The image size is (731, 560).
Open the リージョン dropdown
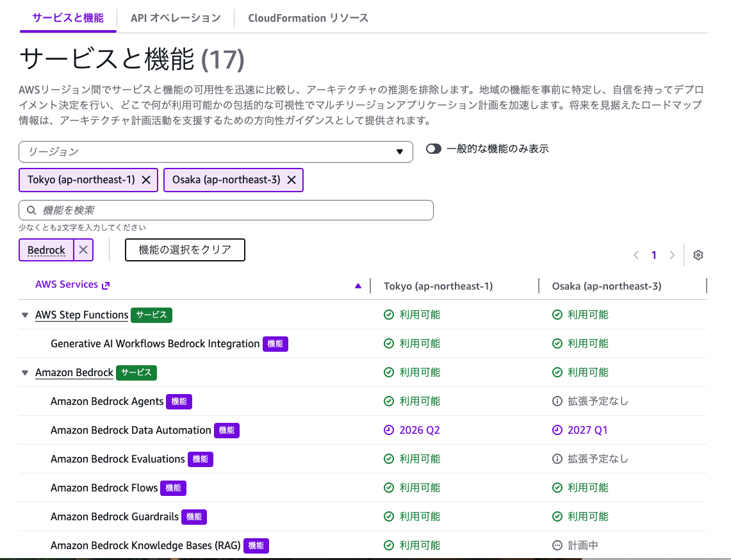(216, 152)
